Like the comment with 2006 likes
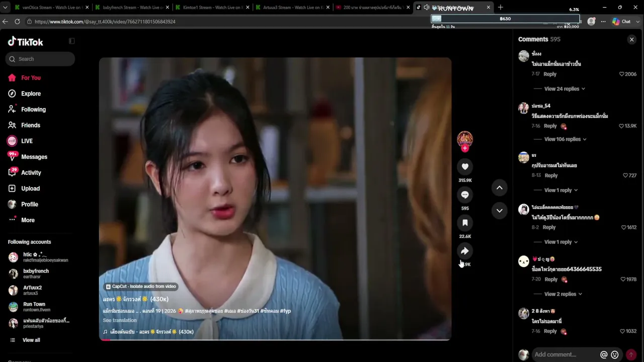Viewport: 644px width, 362px height. 622,74
